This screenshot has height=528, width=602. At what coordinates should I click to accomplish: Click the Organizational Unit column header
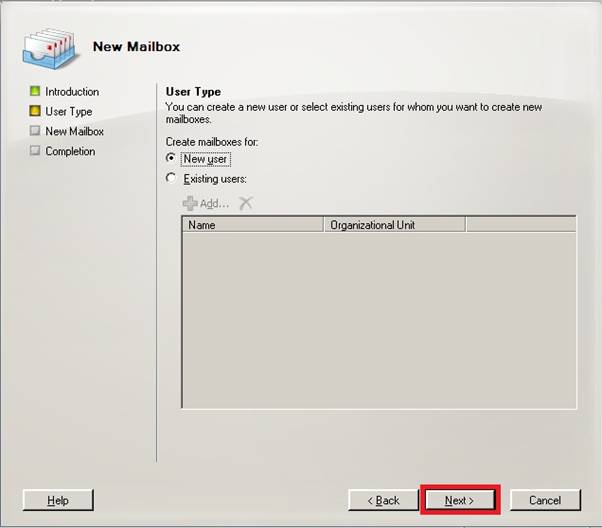[x=395, y=225]
